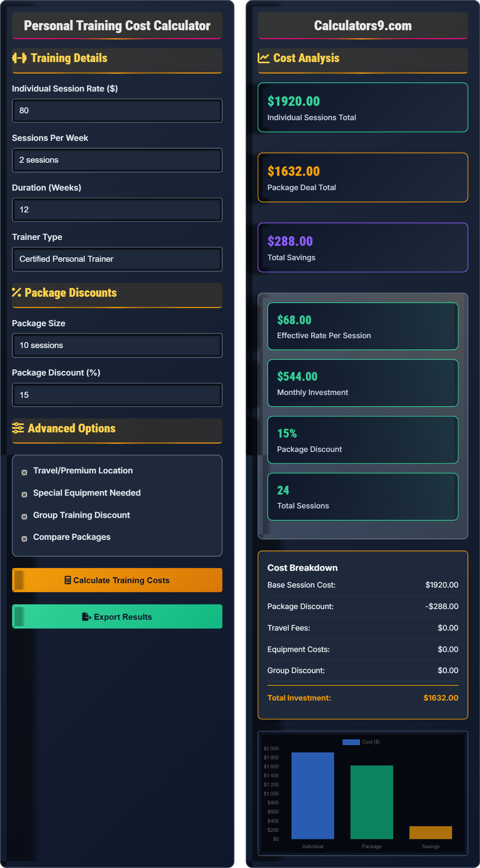Click the chart line icon beside Cost Analysis
The height and width of the screenshot is (868, 480).
click(x=263, y=58)
